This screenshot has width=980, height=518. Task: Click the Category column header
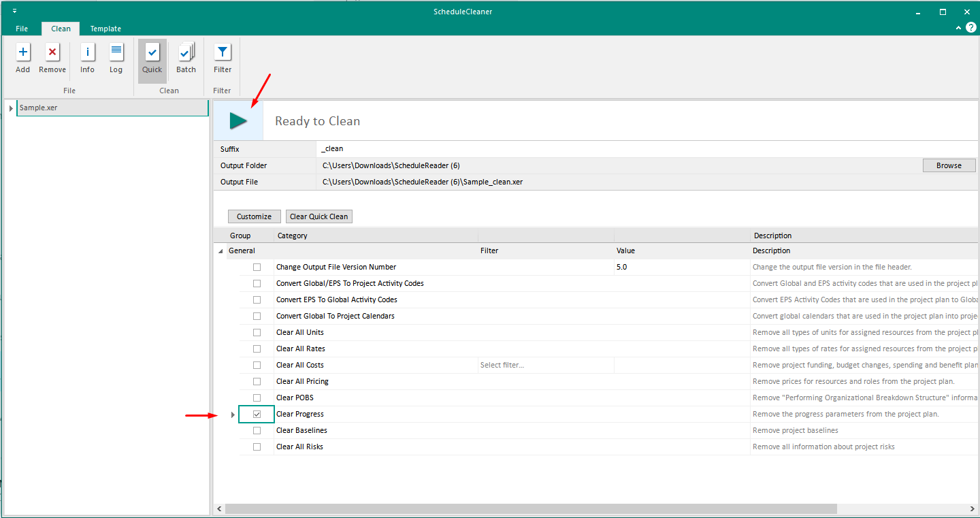(376, 236)
